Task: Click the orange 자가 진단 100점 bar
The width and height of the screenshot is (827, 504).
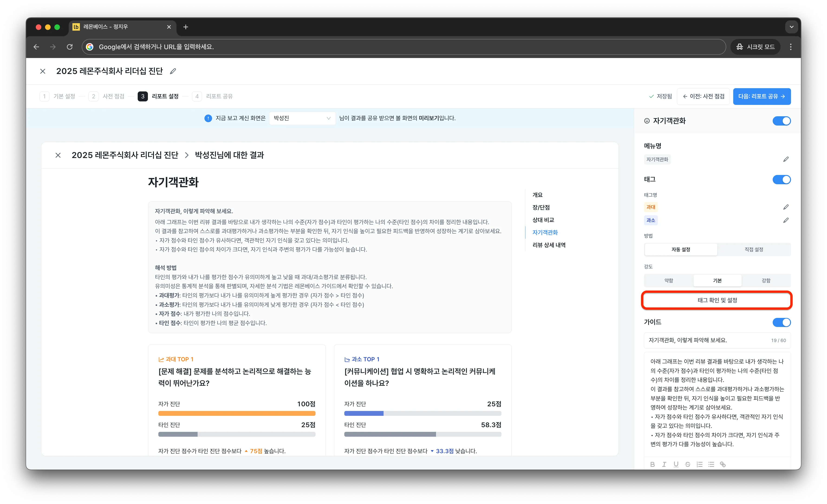Action: [237, 414]
